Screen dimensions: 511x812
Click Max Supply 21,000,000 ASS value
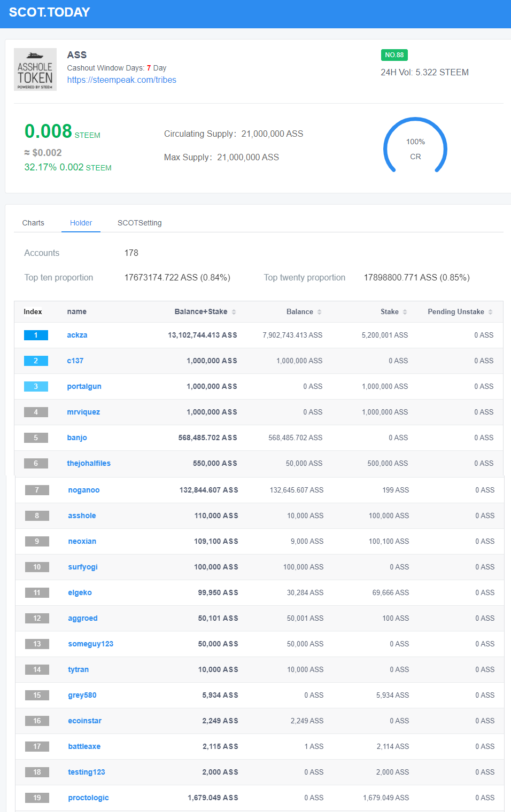(x=248, y=157)
